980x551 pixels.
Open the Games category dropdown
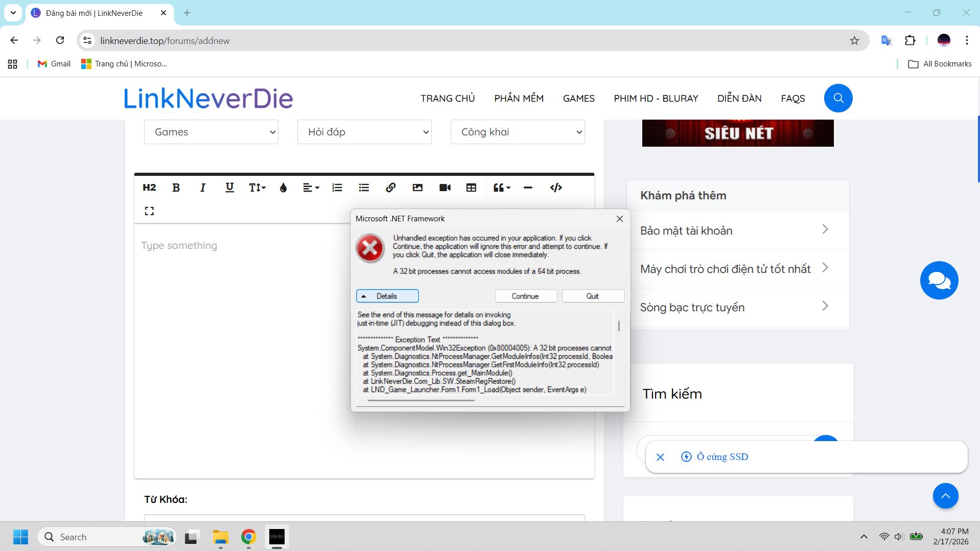coord(211,132)
